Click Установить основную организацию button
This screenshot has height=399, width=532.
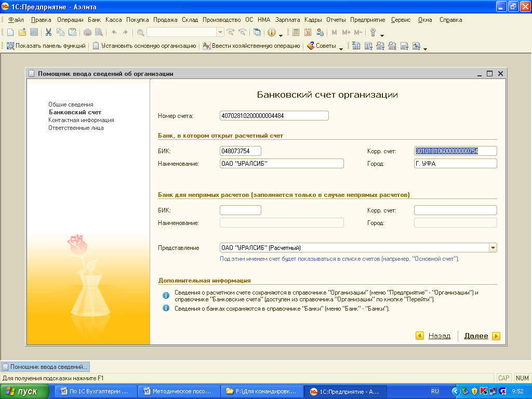point(144,46)
